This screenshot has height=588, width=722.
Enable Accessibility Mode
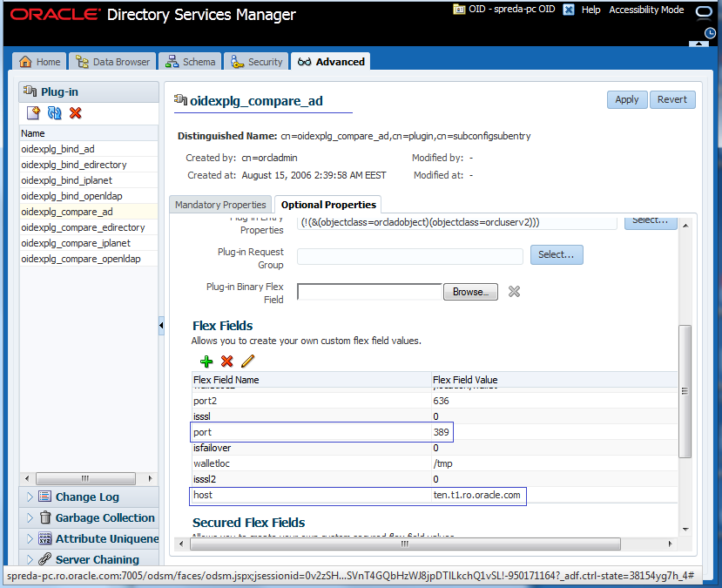646,10
